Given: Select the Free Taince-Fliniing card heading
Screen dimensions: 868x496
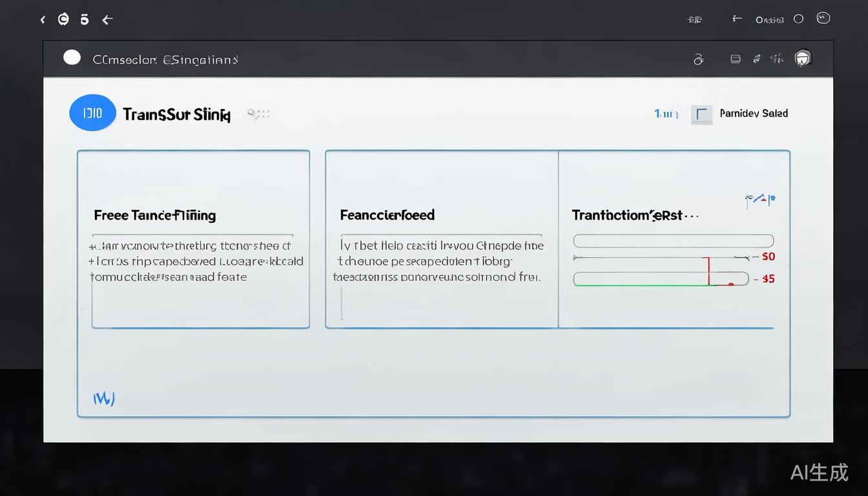Looking at the screenshot, I should 155,215.
